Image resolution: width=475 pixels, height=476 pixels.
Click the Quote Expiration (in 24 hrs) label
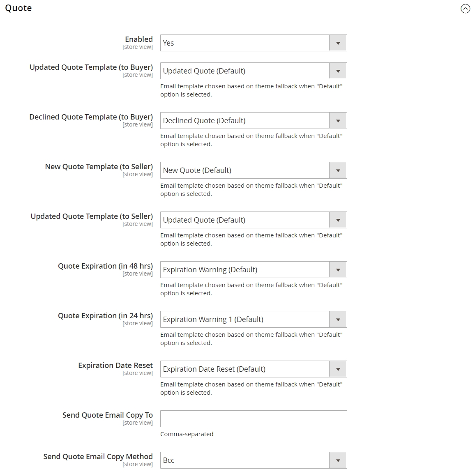[x=105, y=316]
